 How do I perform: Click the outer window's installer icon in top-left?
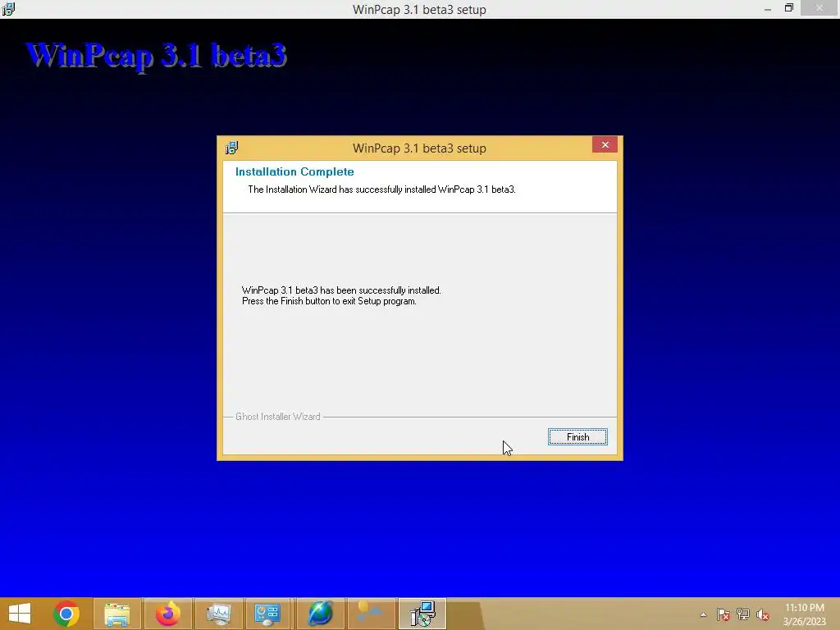point(8,9)
